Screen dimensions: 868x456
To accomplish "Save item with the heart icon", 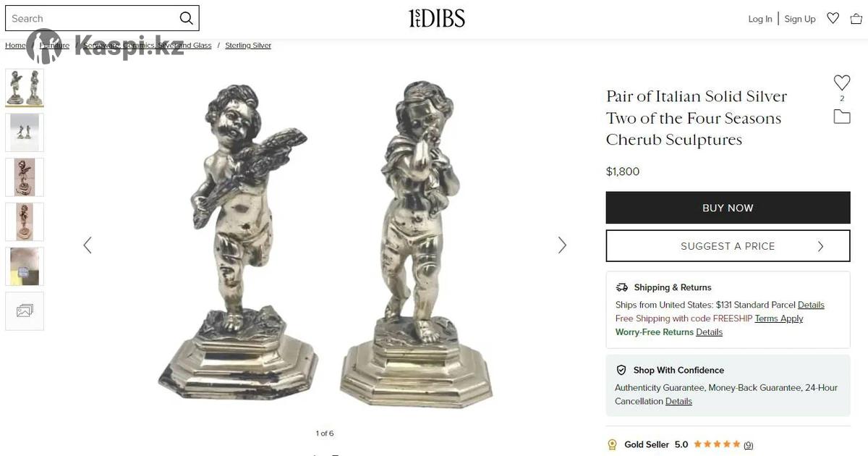I will coord(842,83).
